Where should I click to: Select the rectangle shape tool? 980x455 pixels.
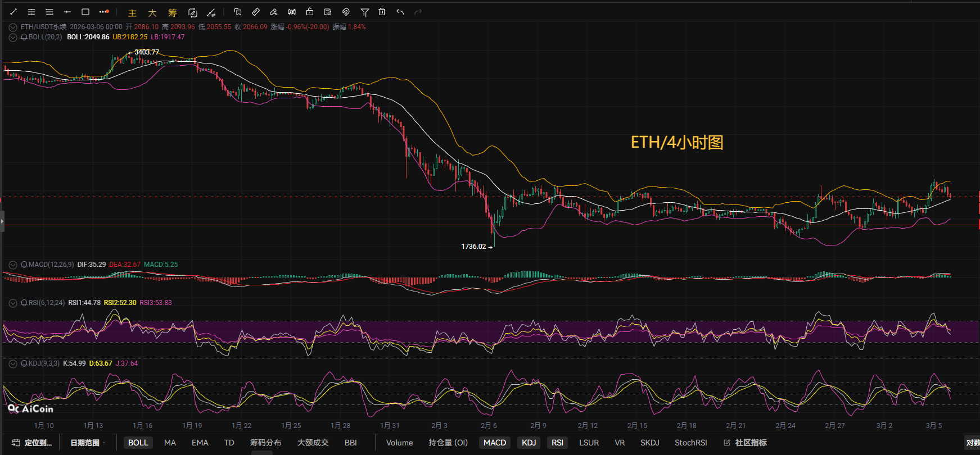(85, 12)
